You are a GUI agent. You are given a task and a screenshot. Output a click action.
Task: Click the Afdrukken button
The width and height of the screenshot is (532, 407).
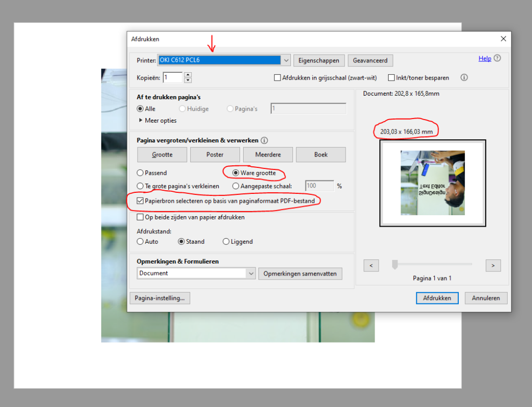click(x=437, y=298)
